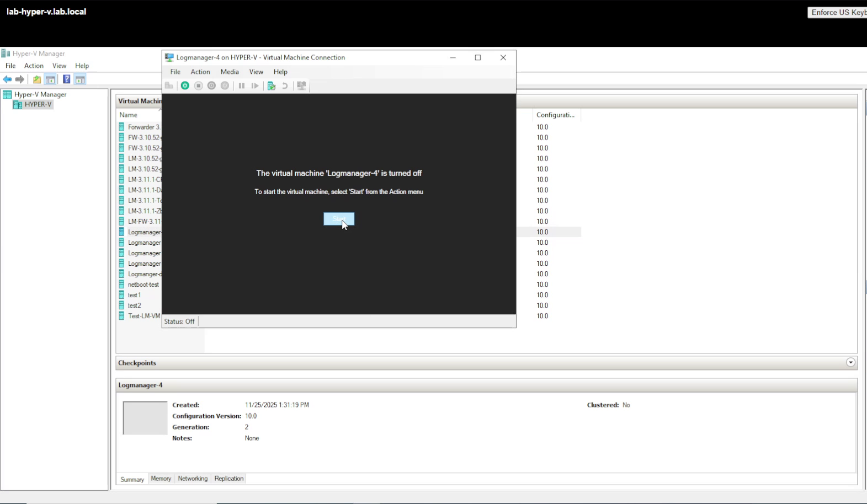The width and height of the screenshot is (867, 504).
Task: Click the Up one level folder icon
Action: pyautogui.click(x=37, y=79)
